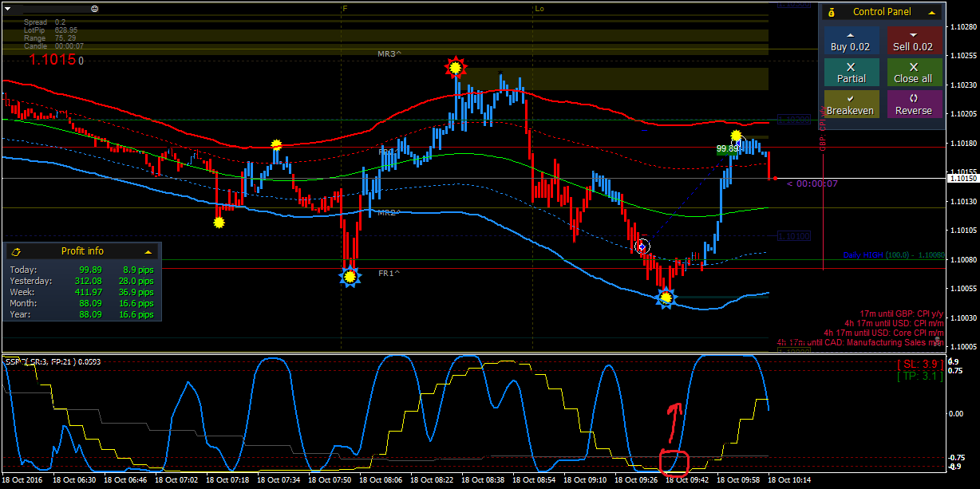
Task: Click the SSRC indicator label in subwindow
Action: (53, 361)
